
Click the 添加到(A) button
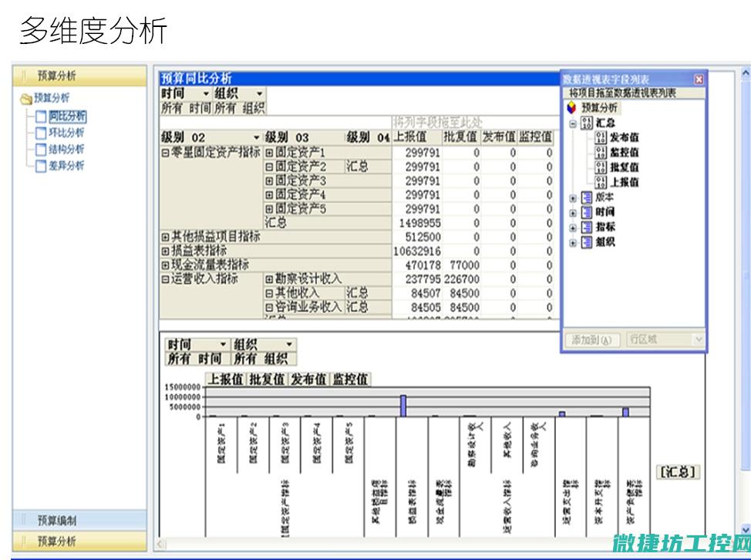pyautogui.click(x=592, y=339)
